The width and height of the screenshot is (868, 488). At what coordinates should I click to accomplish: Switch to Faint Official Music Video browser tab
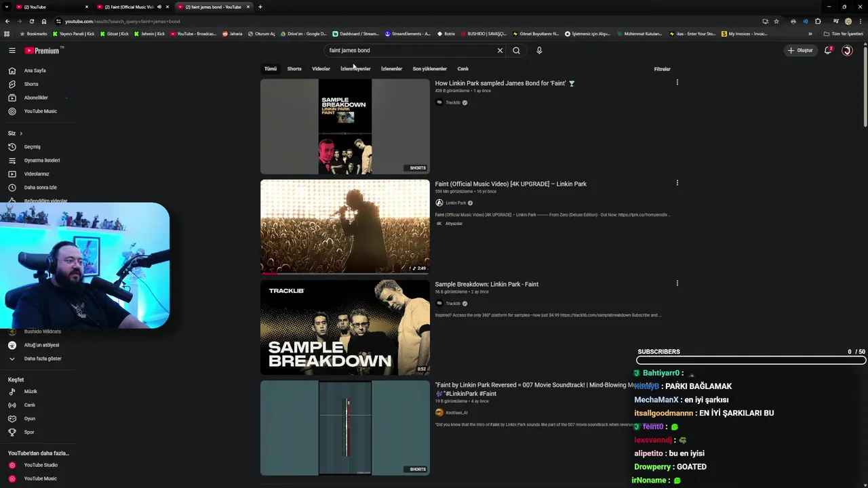click(x=129, y=7)
